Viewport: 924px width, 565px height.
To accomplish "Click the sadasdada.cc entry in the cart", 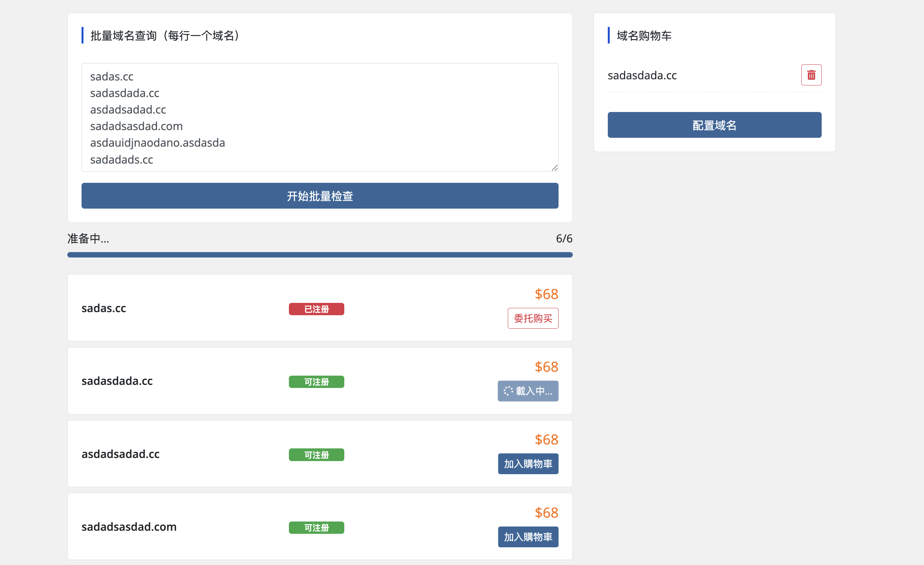I will point(642,75).
